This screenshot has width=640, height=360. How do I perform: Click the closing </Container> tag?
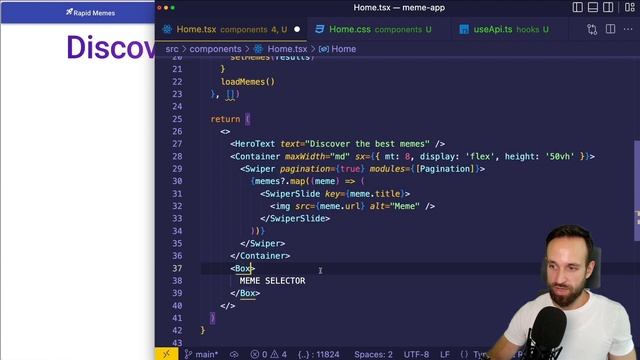pyautogui.click(x=260, y=256)
